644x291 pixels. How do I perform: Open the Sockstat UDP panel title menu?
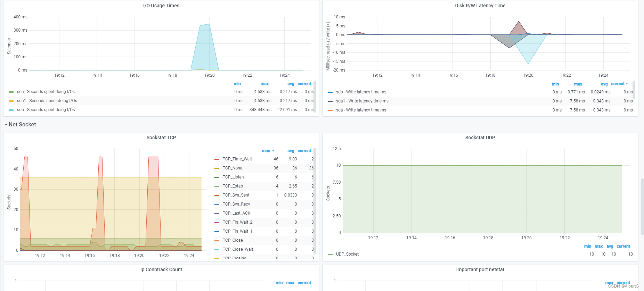(x=480, y=138)
